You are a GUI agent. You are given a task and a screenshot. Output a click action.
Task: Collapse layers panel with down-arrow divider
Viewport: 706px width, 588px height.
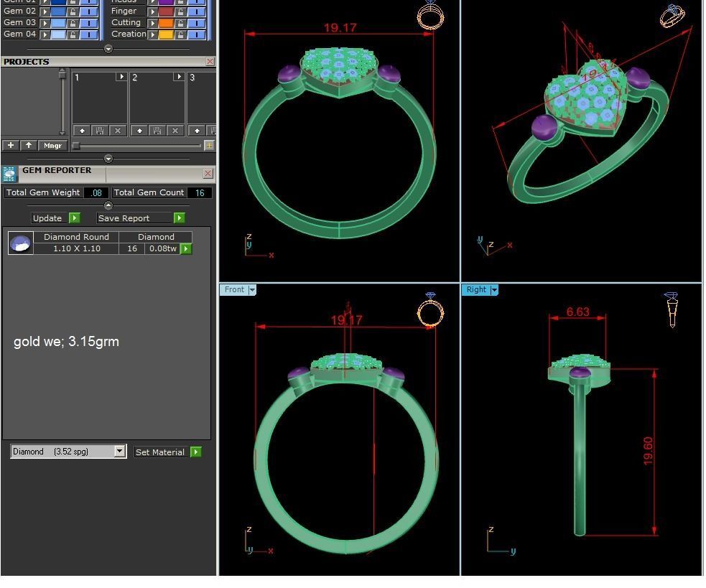108,49
